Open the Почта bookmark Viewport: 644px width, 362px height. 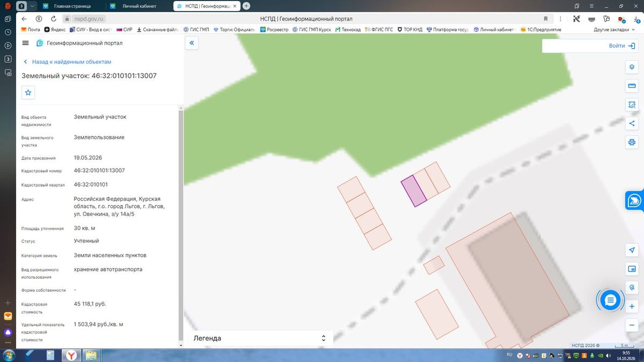tap(31, 29)
